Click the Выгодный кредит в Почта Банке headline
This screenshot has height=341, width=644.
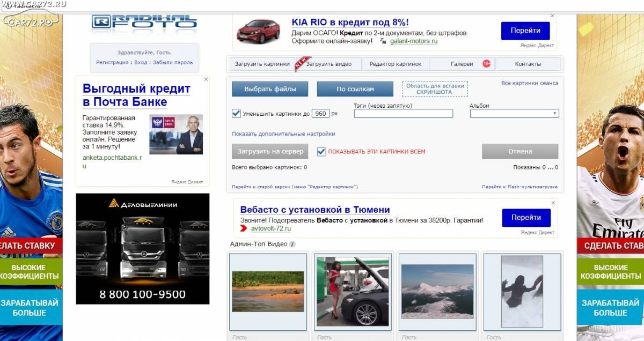coord(136,95)
